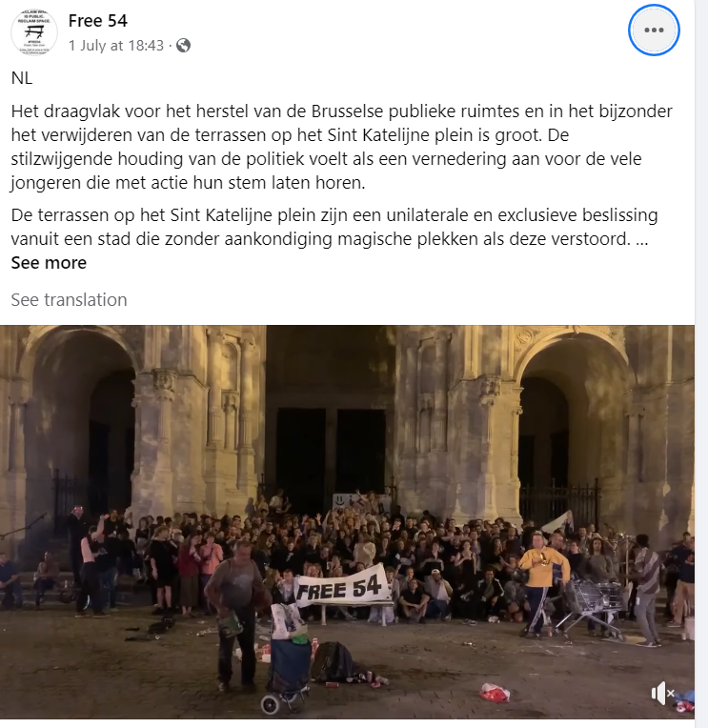This screenshot has height=728, width=708.
Task: Click the red litter on the ground in the video
Action: point(495,692)
